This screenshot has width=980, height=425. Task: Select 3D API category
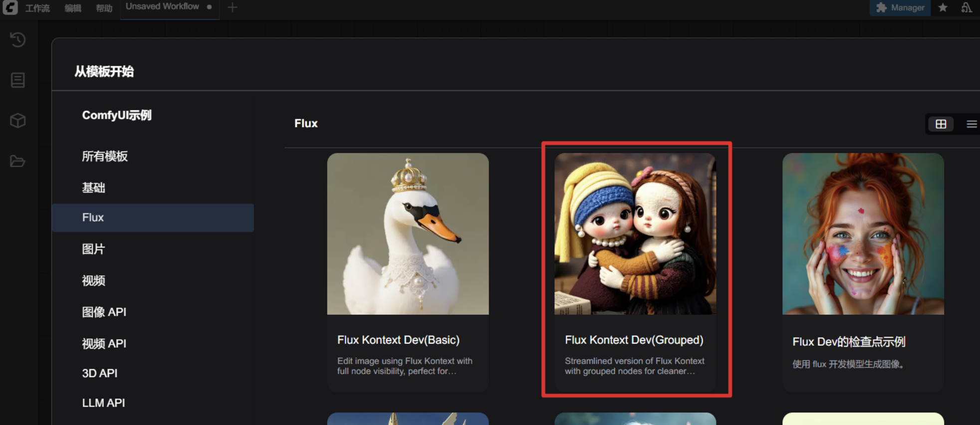153,373
